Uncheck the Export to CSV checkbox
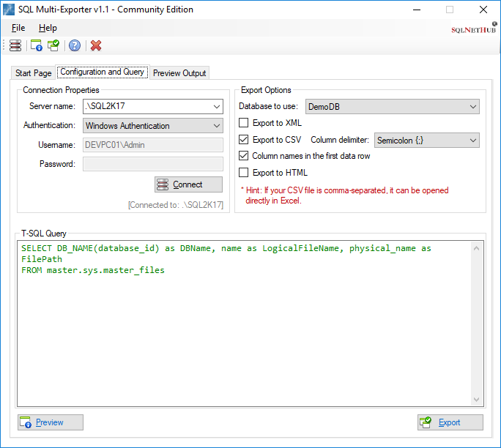The image size is (501, 448). 243,140
